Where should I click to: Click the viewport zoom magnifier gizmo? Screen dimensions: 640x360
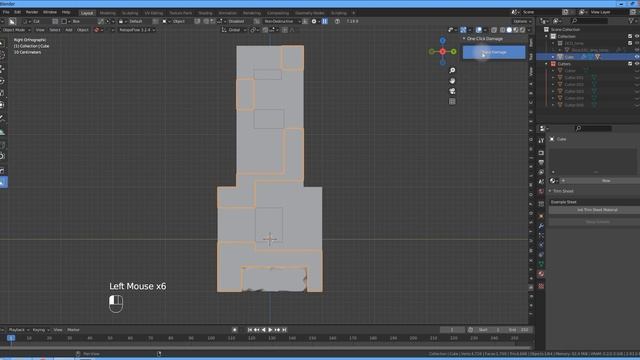[452, 71]
